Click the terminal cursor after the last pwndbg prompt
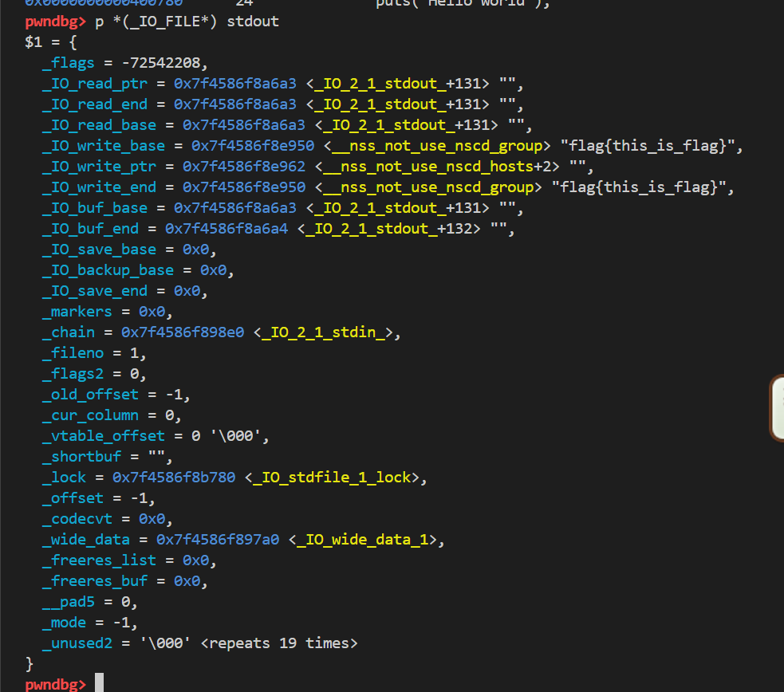The height and width of the screenshot is (692, 784). point(99,683)
